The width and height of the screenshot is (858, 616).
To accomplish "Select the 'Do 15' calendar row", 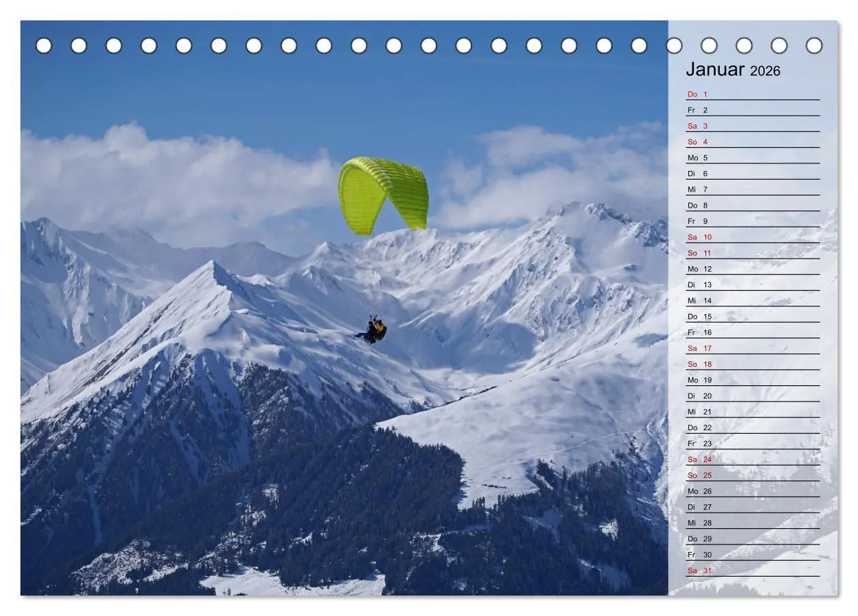I will pos(752,317).
